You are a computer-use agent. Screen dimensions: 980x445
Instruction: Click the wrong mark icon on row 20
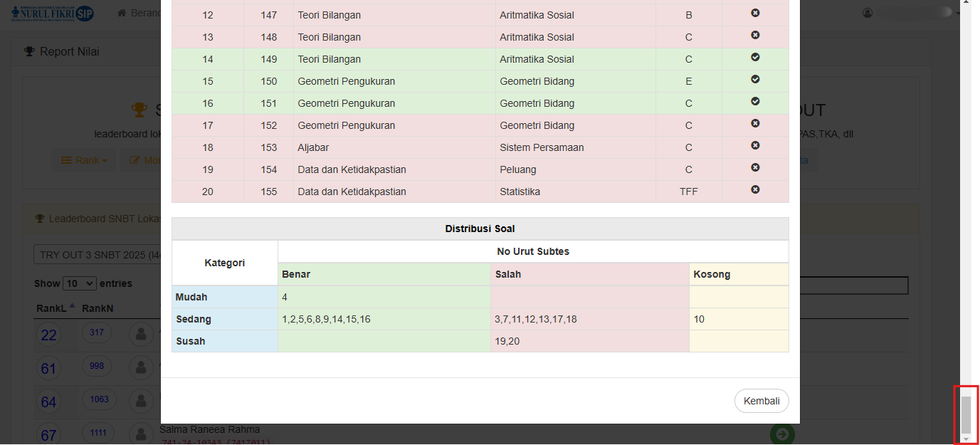755,189
